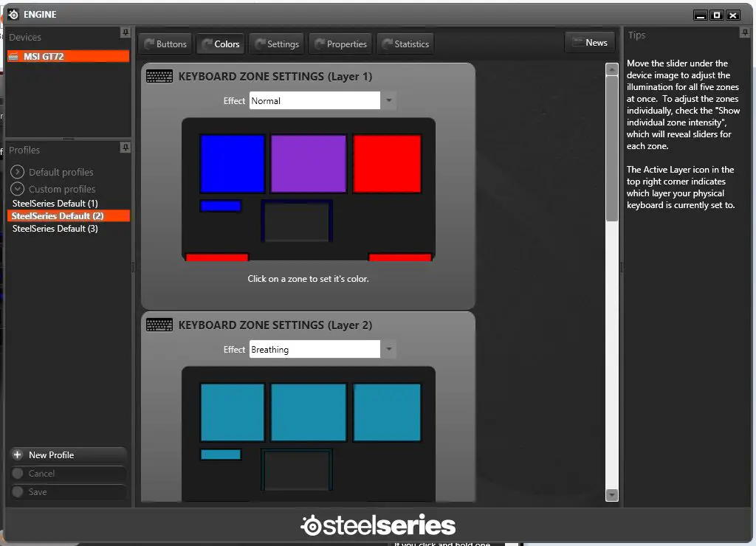
Task: Click the scrollbar down arrow
Action: point(612,495)
